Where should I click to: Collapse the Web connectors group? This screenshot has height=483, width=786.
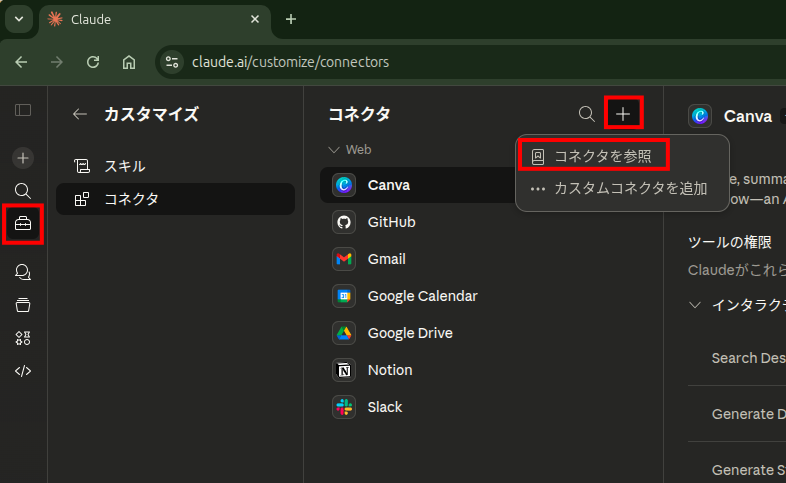click(334, 150)
